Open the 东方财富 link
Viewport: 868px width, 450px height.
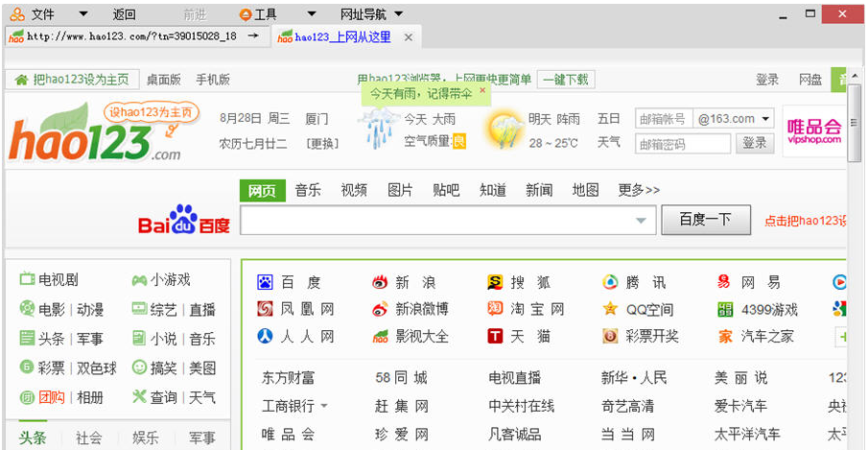pos(288,378)
